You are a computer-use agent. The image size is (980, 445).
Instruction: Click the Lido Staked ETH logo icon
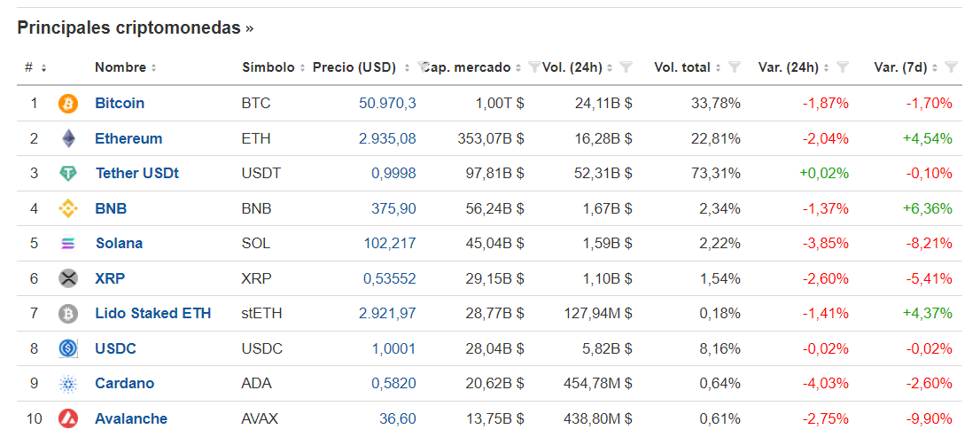tap(68, 314)
